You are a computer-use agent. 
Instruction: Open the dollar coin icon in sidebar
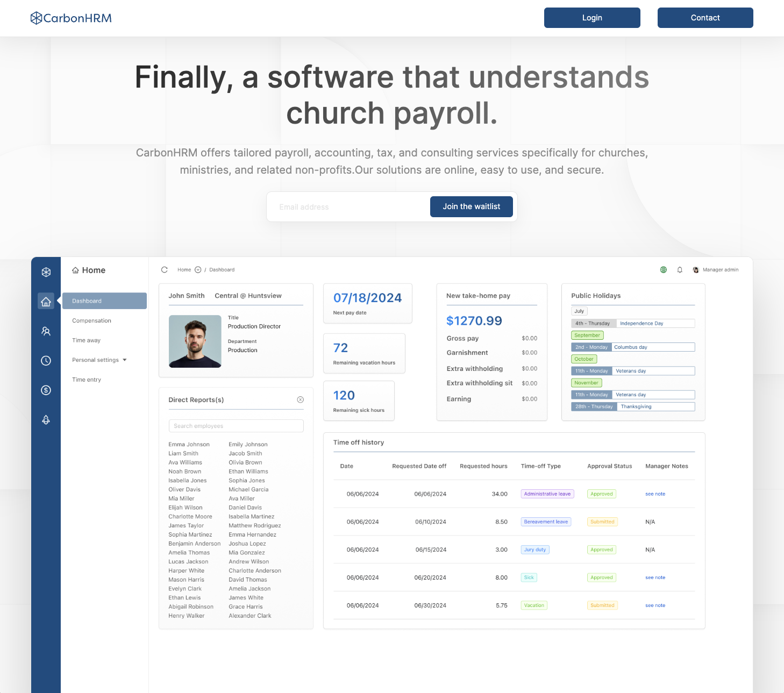pyautogui.click(x=46, y=390)
